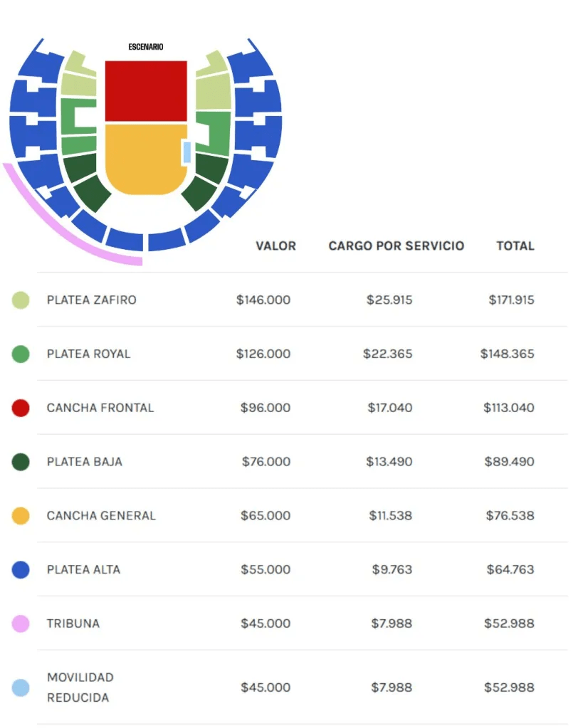
Task: Click the Platea Zafiro light green swatch
Action: [x=21, y=300]
